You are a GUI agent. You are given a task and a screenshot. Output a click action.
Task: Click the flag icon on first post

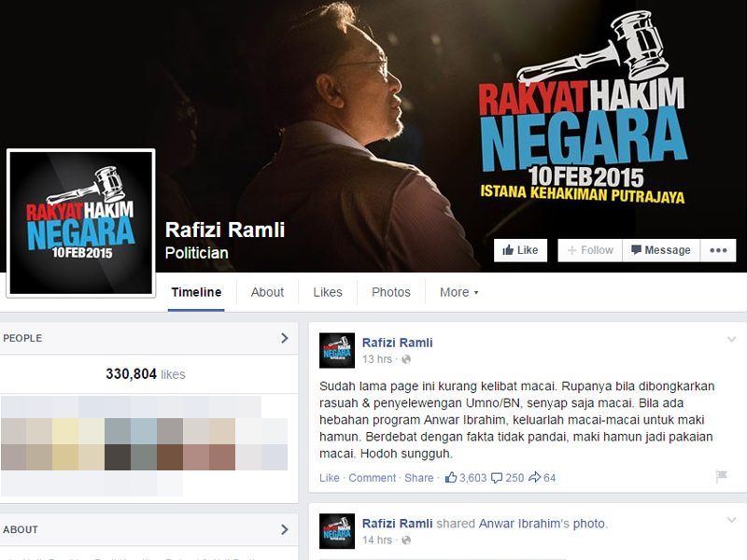click(721, 477)
